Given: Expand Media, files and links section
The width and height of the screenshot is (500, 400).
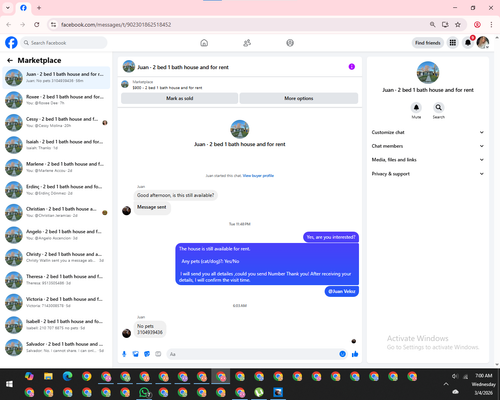Looking at the screenshot, I should [428, 160].
